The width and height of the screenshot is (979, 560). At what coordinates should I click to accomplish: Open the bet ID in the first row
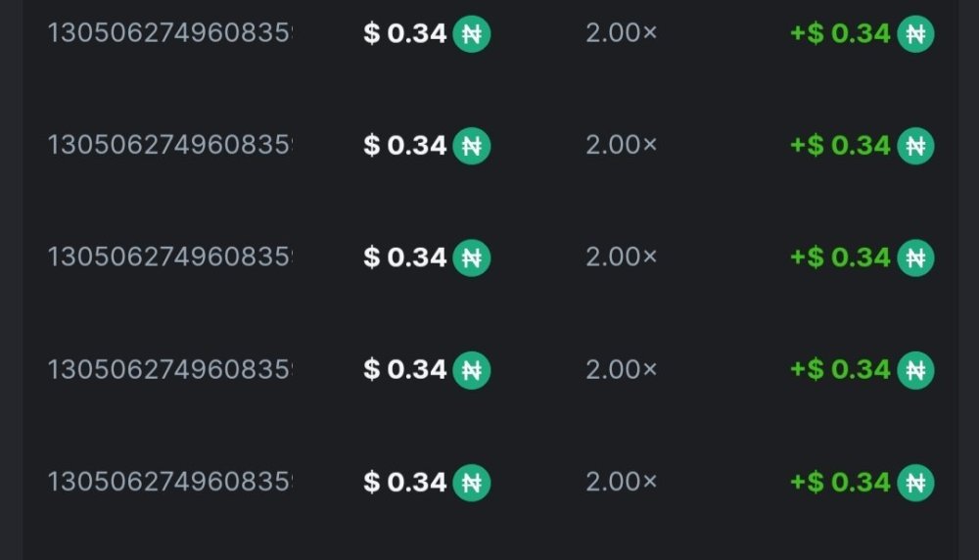click(x=170, y=33)
